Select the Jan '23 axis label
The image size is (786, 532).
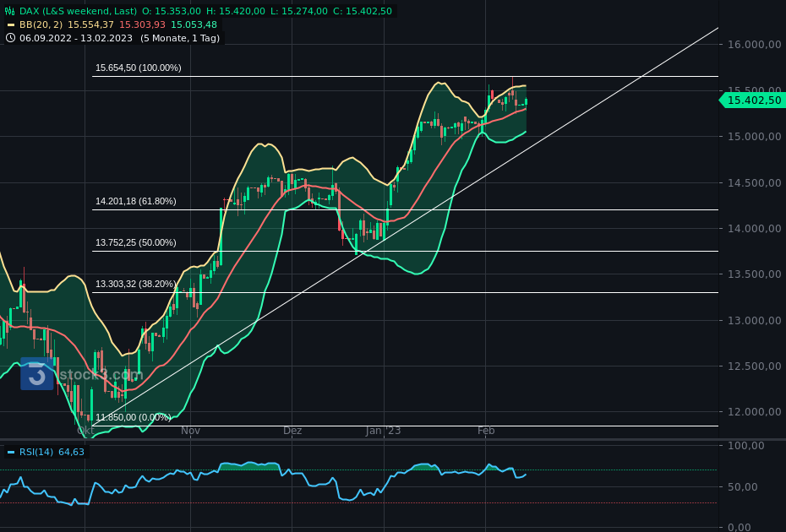click(383, 431)
